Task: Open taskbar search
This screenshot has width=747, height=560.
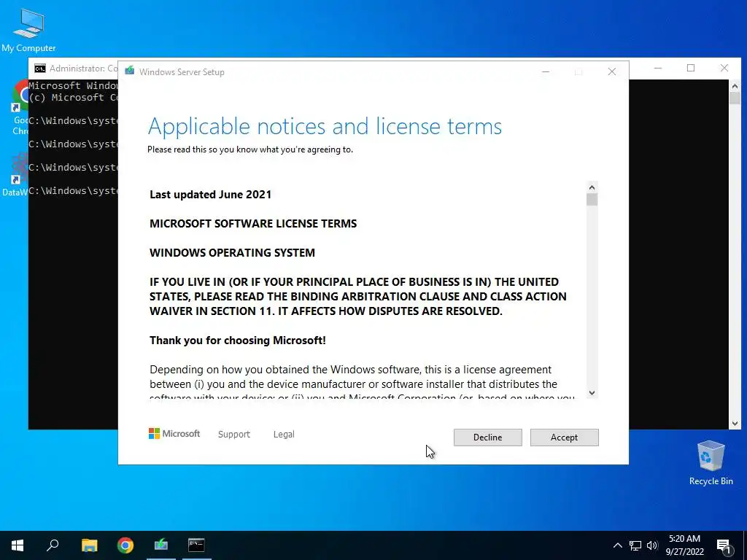Action: coord(53,545)
